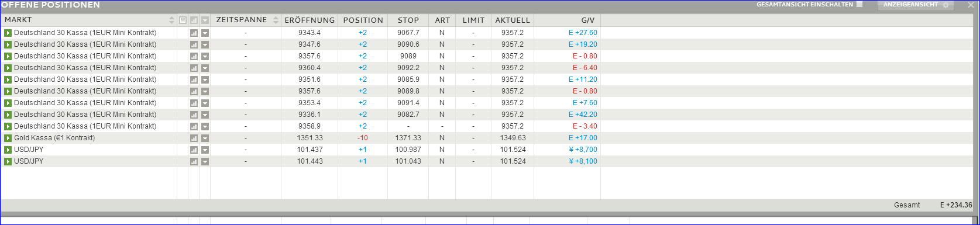The height and width of the screenshot is (225, 980).
Task: Click profit value E +42.20
Action: 583,115
